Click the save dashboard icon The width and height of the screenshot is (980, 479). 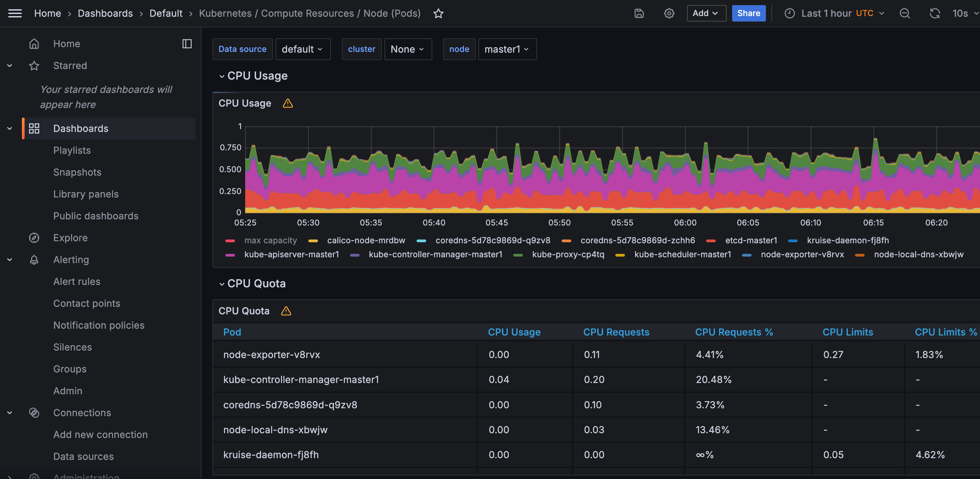(x=639, y=13)
